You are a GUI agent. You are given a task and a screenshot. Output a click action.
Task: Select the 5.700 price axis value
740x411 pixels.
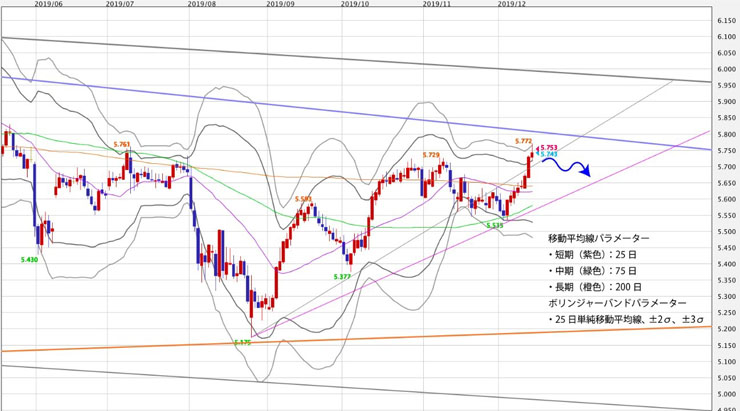tap(727, 167)
